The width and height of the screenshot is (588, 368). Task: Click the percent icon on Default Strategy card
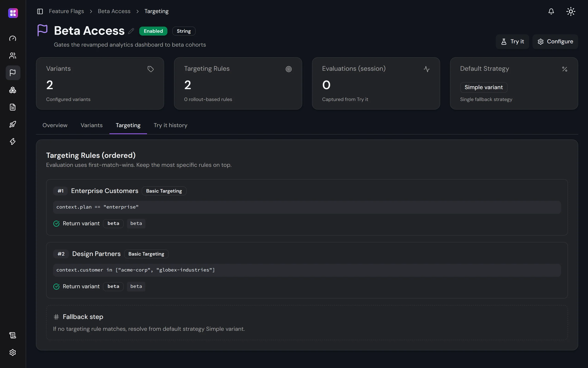click(565, 69)
